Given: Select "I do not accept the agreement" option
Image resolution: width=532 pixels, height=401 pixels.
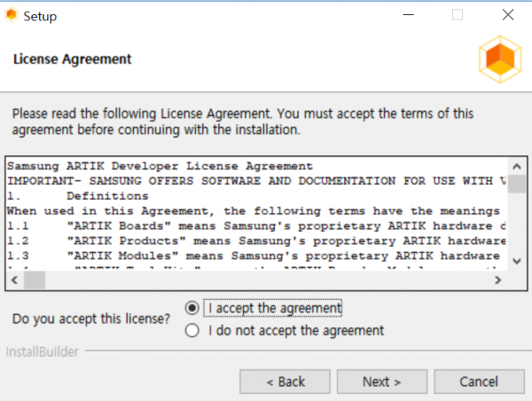Looking at the screenshot, I should point(192,330).
